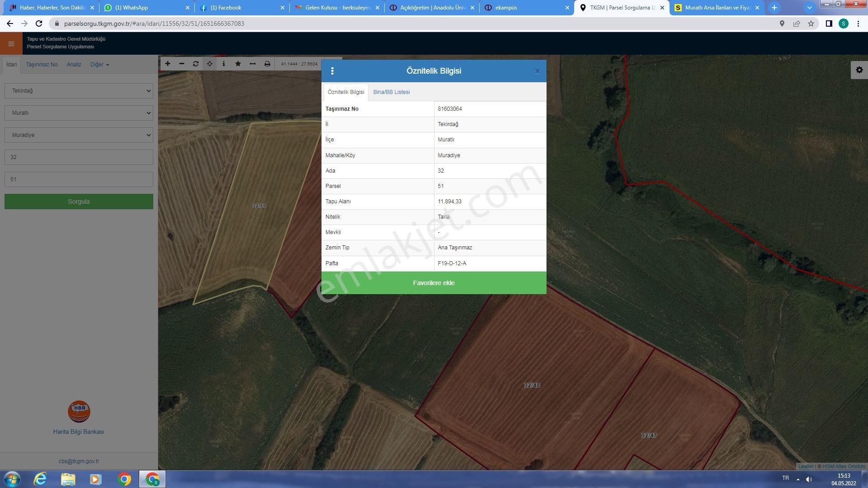The image size is (868, 488).
Task: Open Chrome three-dot menu
Action: tap(858, 23)
